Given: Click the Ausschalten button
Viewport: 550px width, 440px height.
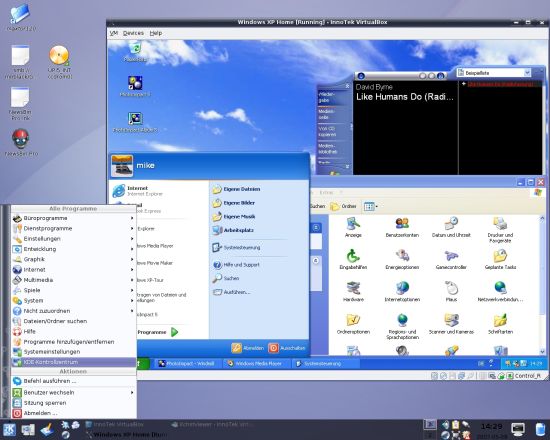Looking at the screenshot, I should pyautogui.click(x=287, y=348).
